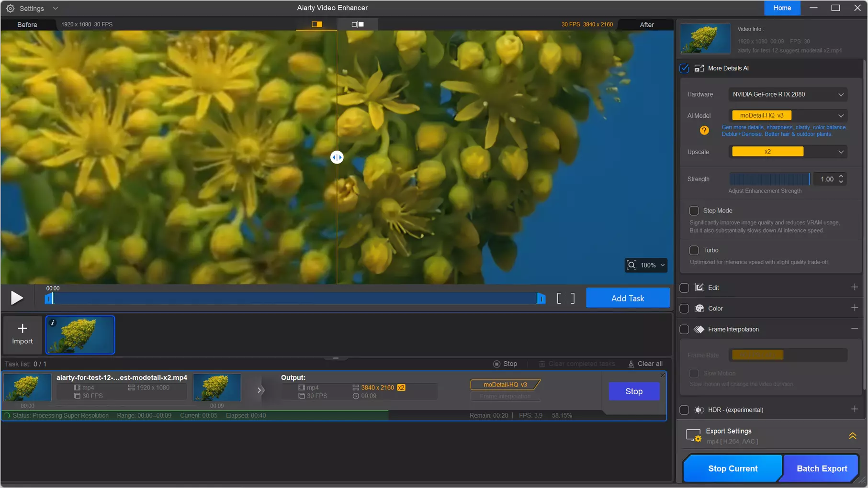868x488 pixels.
Task: Expand the Edit section with plus
Action: [855, 287]
